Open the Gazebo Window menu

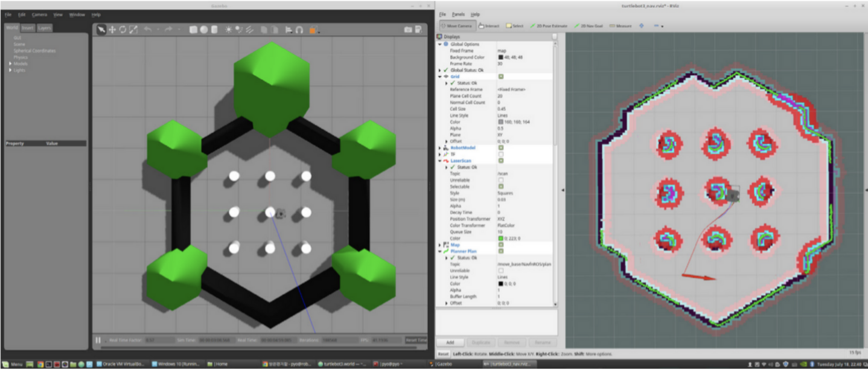point(77,14)
